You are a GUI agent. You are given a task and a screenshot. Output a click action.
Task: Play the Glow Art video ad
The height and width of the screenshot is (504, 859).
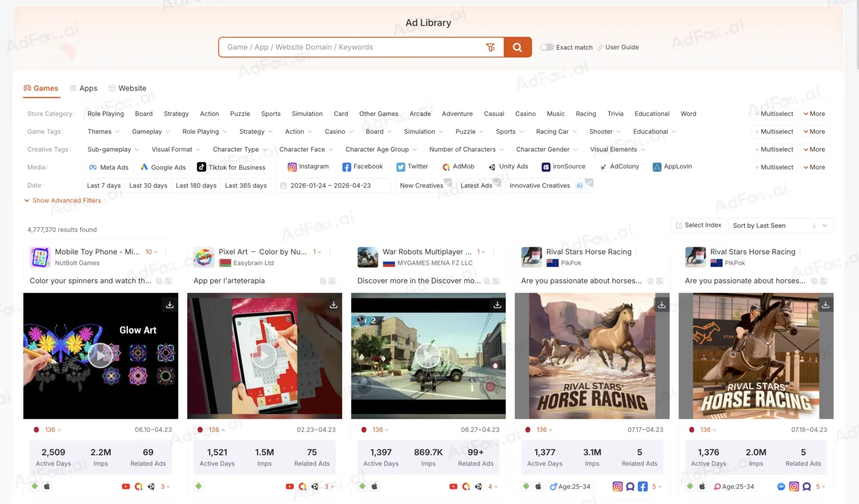pos(101,355)
